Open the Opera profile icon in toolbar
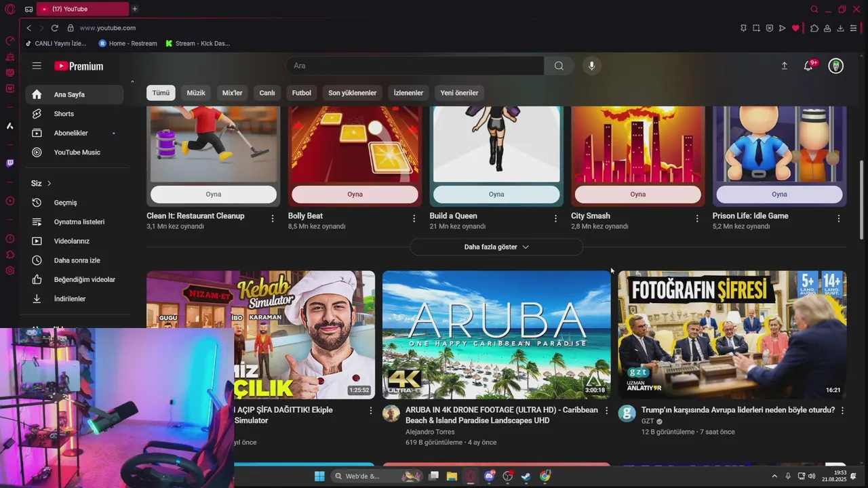This screenshot has width=868, height=488. click(827, 28)
